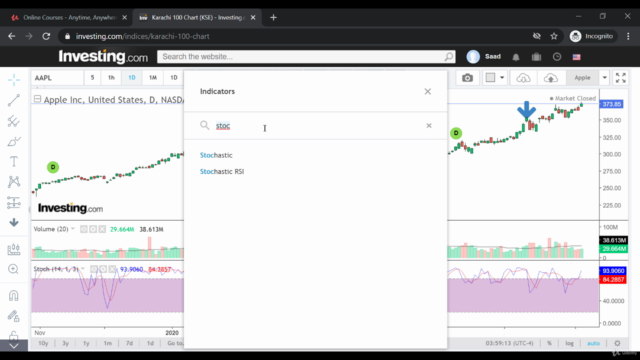Toggle log scale mode

pyautogui.click(x=569, y=343)
